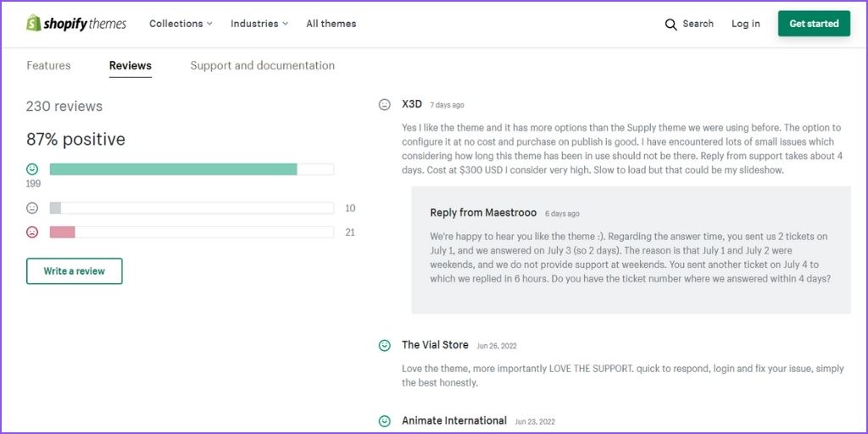
Task: Click the 199 positive count
Action: point(33,184)
